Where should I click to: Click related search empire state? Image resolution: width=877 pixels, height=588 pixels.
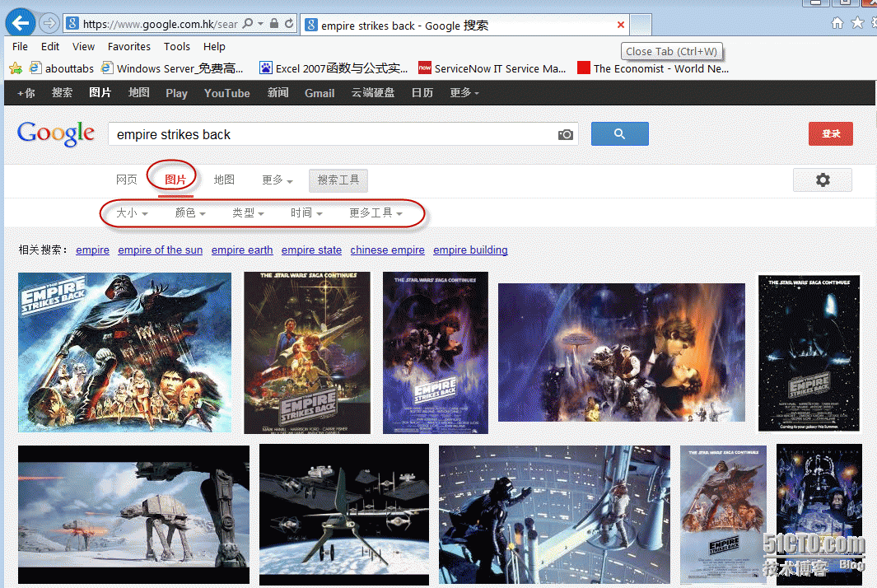click(x=311, y=250)
